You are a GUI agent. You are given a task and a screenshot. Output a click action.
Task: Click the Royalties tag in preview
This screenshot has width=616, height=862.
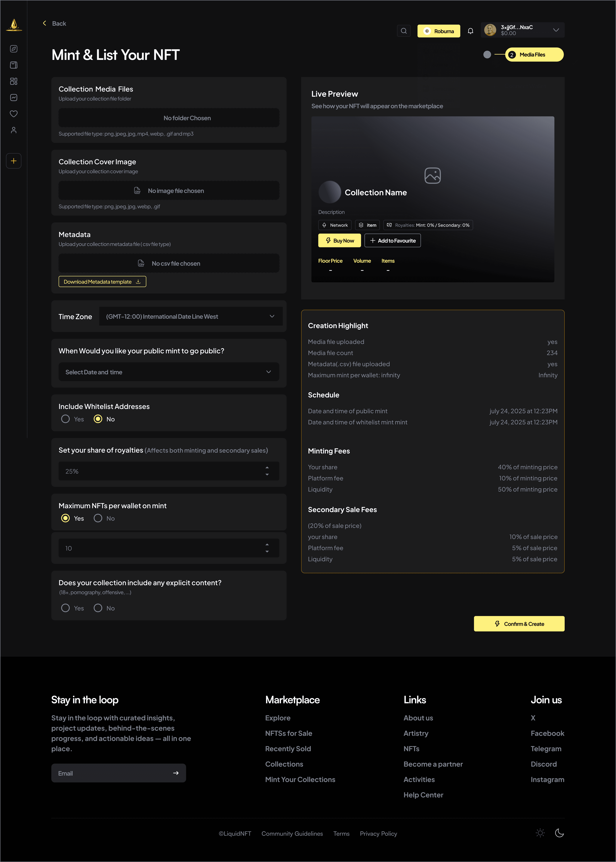coord(428,225)
